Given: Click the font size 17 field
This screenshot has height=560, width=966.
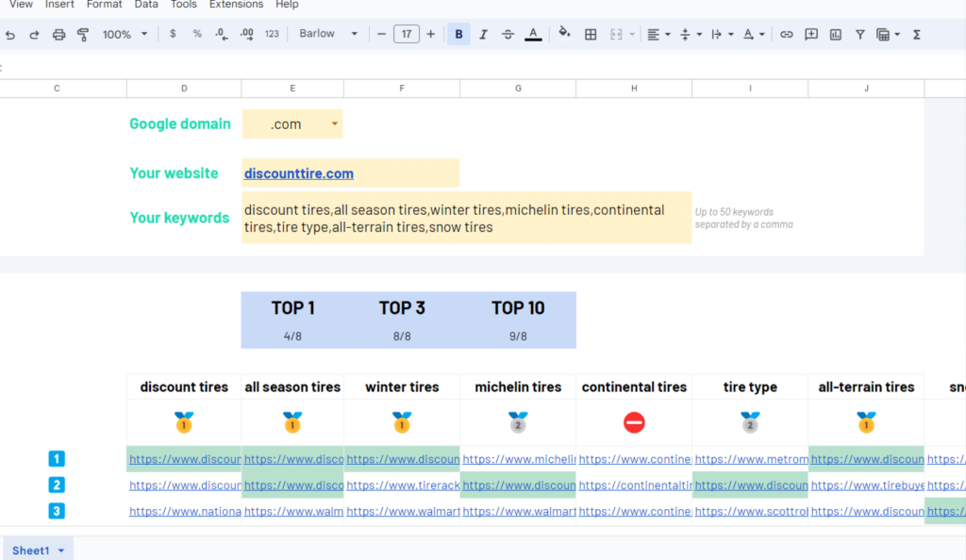Looking at the screenshot, I should 406,34.
